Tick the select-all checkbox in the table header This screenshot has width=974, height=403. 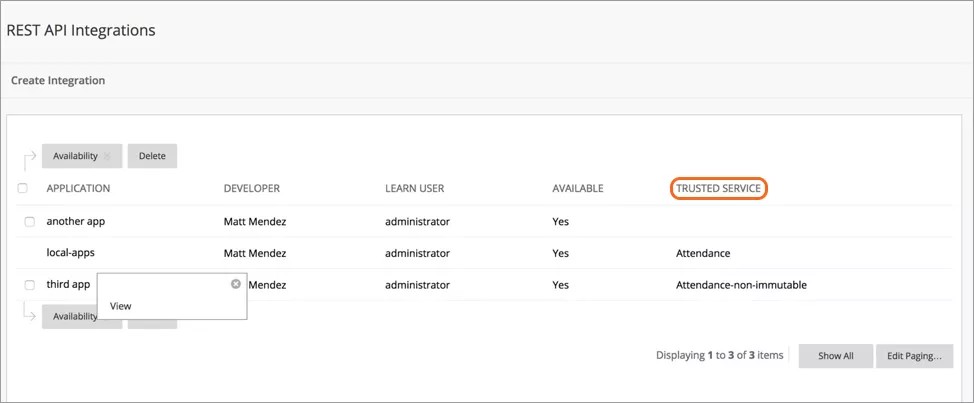[x=23, y=189]
